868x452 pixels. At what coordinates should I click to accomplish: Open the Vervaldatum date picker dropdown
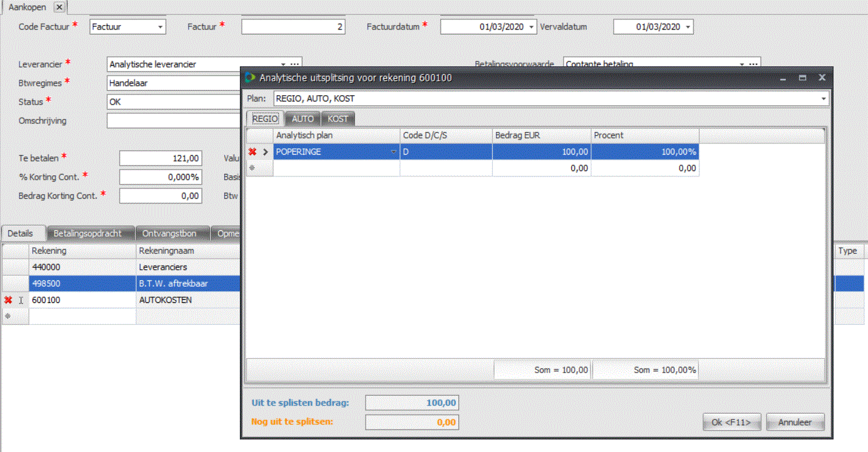688,27
